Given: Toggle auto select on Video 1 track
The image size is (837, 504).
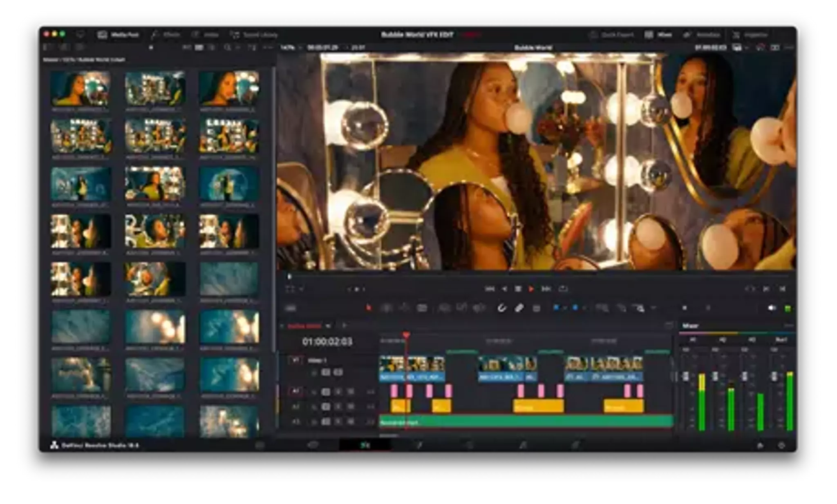Looking at the screenshot, I should pyautogui.click(x=326, y=372).
